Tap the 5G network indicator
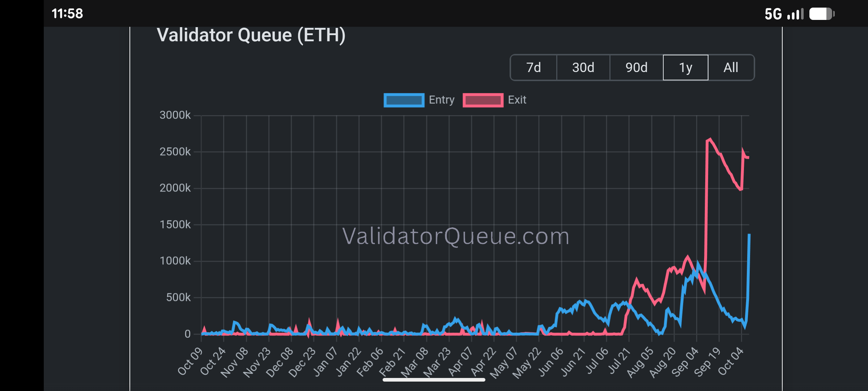Image resolution: width=868 pixels, height=391 pixels. [773, 14]
